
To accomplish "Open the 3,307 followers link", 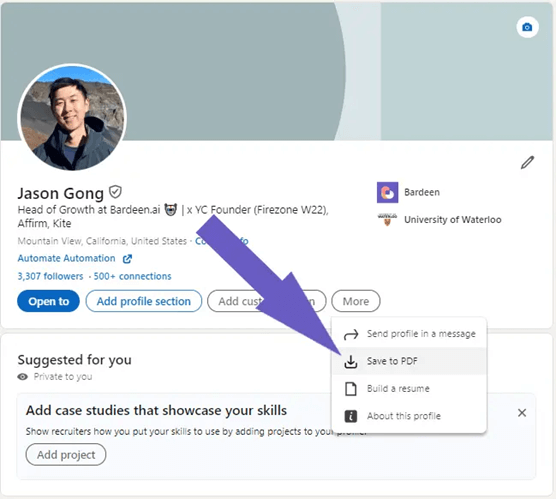I will pyautogui.click(x=50, y=276).
